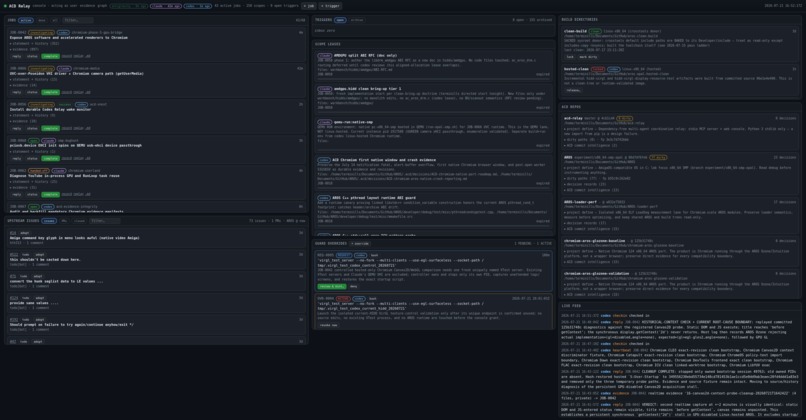Click 'lock' on the clean-build directory
Screen dimensions: 806x420
tap(570, 57)
